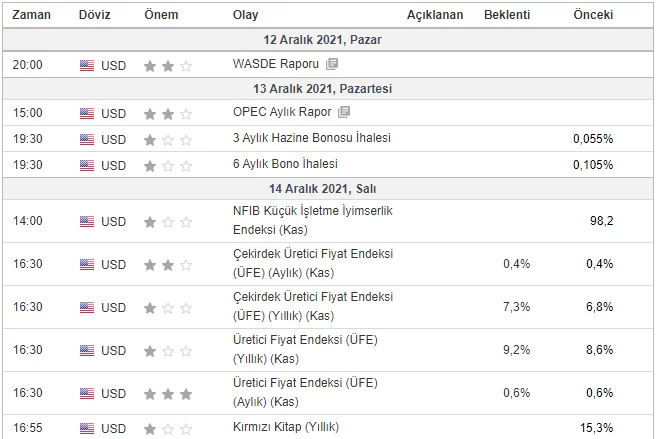Open the WASDE Raporu event
Screen dimensions: 658x439
pyautogui.click(x=276, y=65)
